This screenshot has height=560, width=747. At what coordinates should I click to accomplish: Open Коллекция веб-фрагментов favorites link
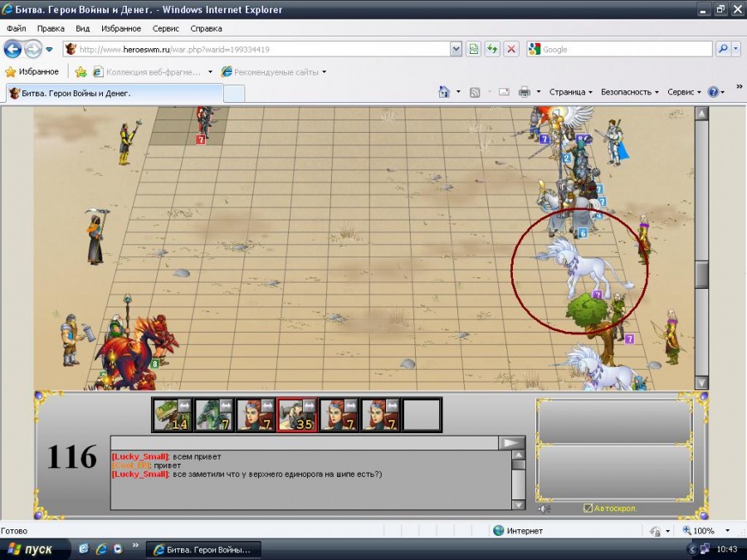coord(147,72)
